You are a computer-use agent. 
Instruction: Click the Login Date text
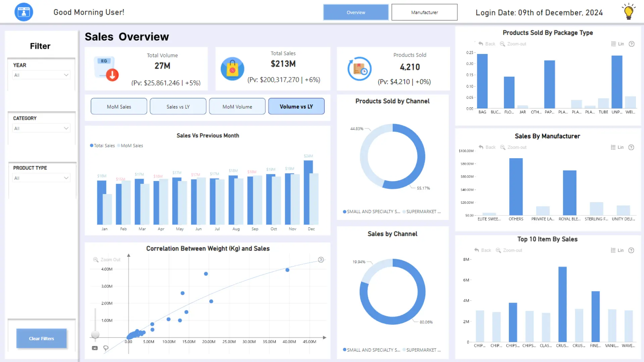click(x=539, y=13)
